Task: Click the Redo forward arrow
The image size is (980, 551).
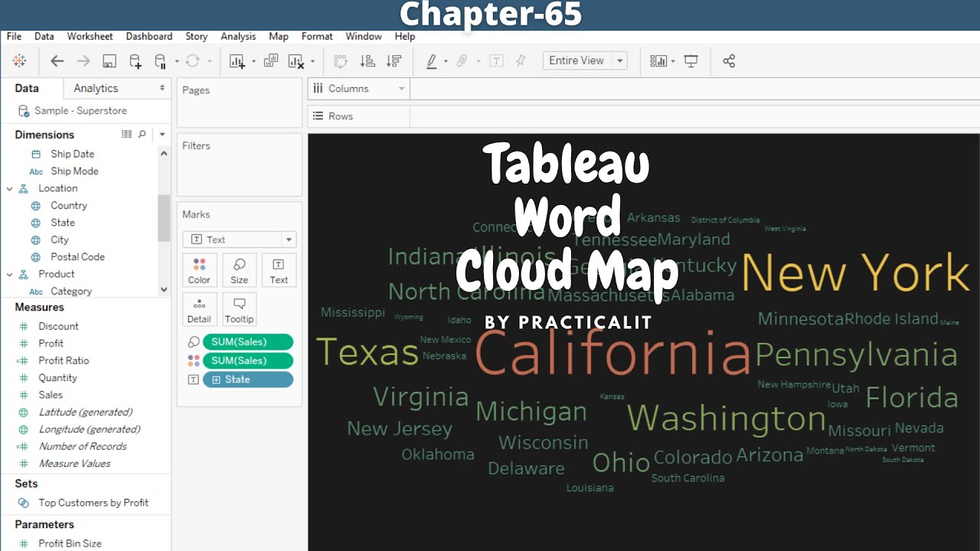Action: click(x=83, y=61)
